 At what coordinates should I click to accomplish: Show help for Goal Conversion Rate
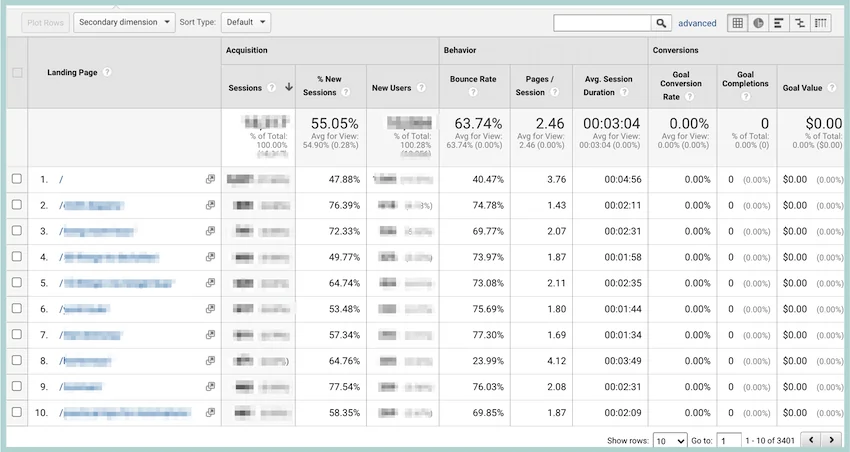690,96
